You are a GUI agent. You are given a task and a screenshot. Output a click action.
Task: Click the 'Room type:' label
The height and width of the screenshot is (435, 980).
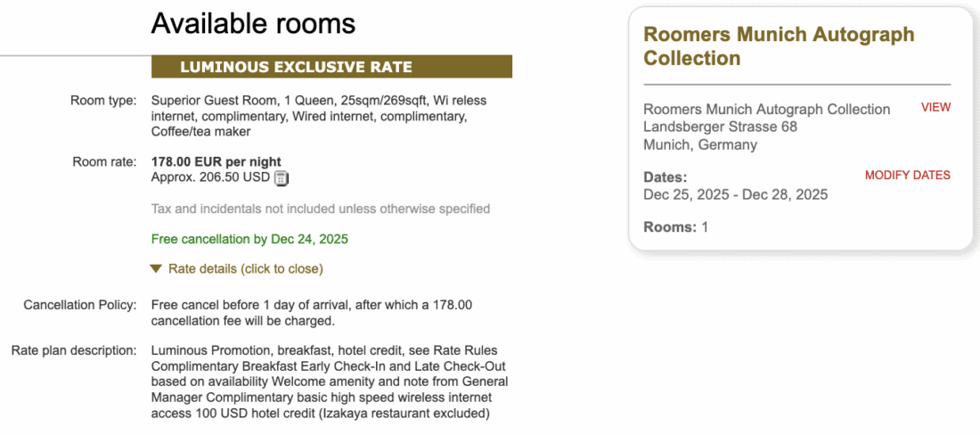103,101
